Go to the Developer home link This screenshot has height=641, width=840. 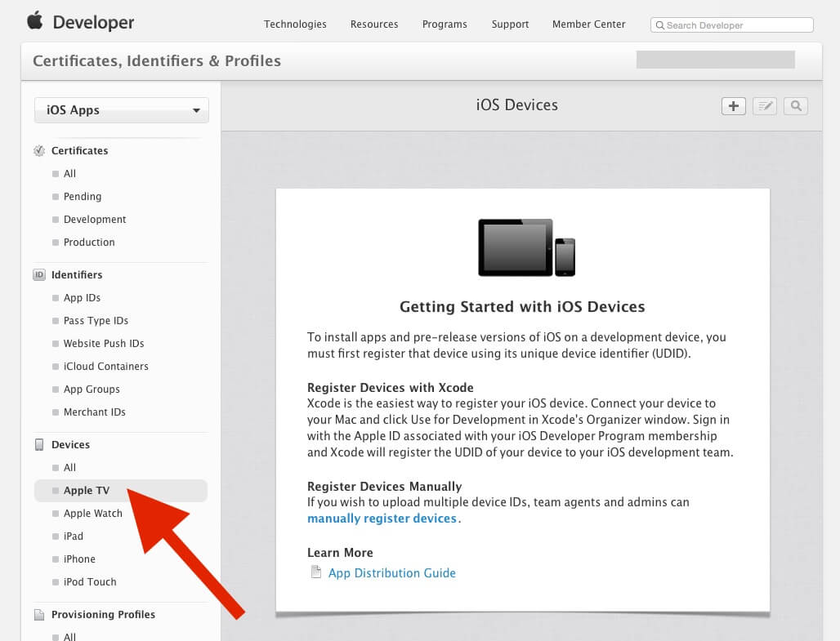tap(93, 22)
